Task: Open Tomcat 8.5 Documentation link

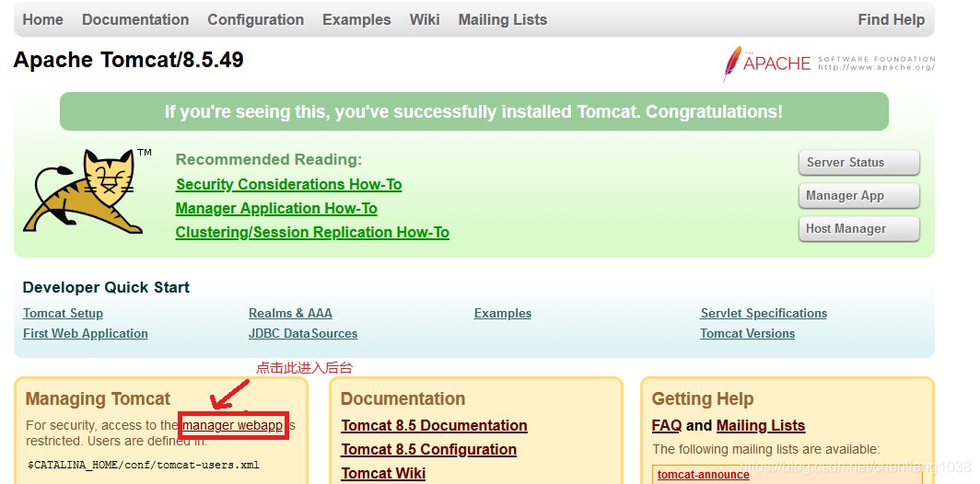Action: pyautogui.click(x=435, y=426)
